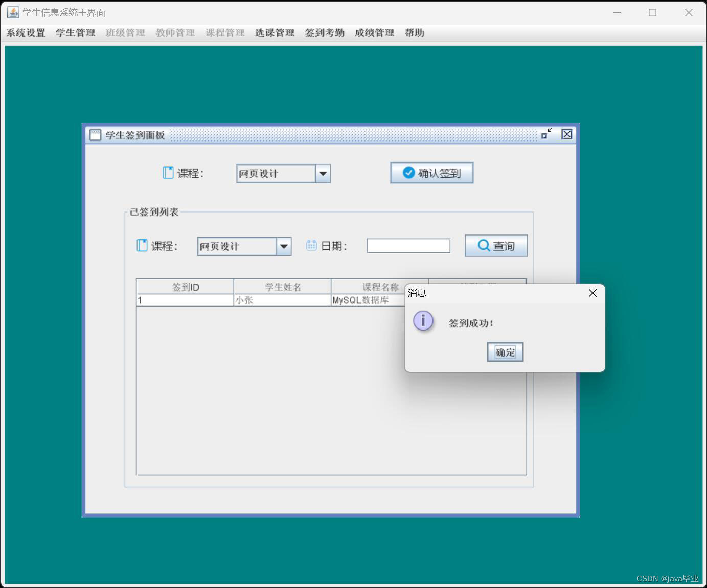Click the notebook icon beside 已签到列表 课程 label
The height and width of the screenshot is (588, 707).
[142, 246]
